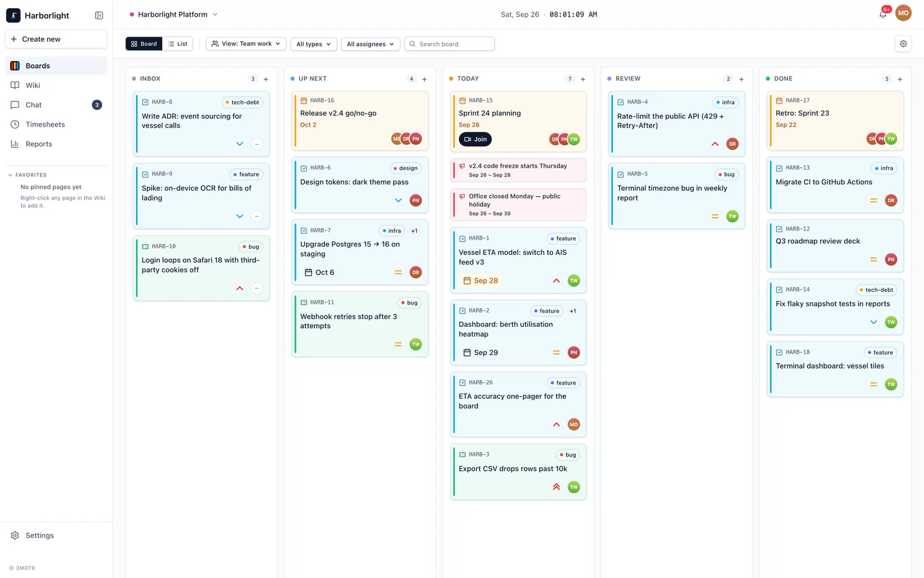Toggle task checkbox on HARB-4 card

click(620, 102)
